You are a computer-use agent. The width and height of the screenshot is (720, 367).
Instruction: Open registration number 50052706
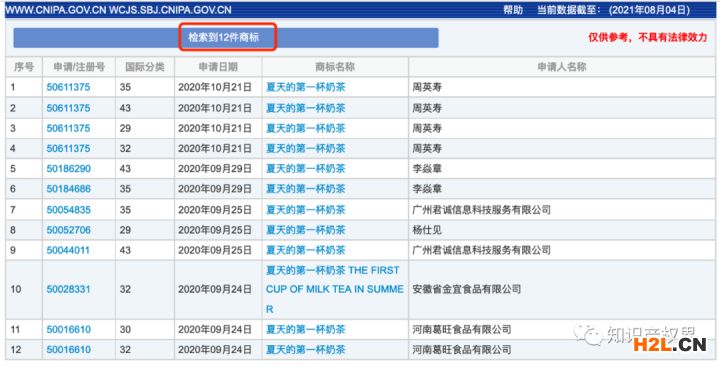(x=68, y=230)
